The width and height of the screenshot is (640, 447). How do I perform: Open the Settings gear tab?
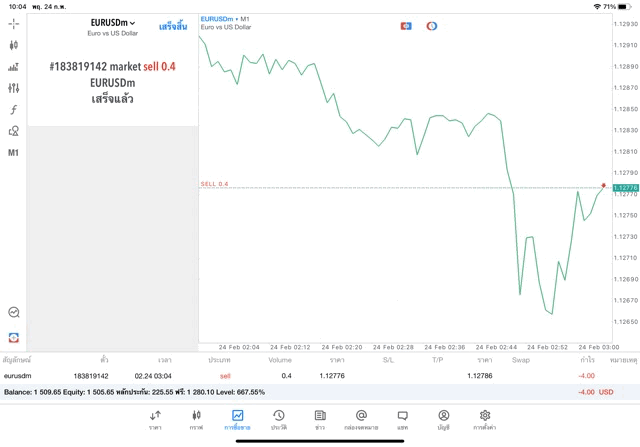click(x=485, y=419)
